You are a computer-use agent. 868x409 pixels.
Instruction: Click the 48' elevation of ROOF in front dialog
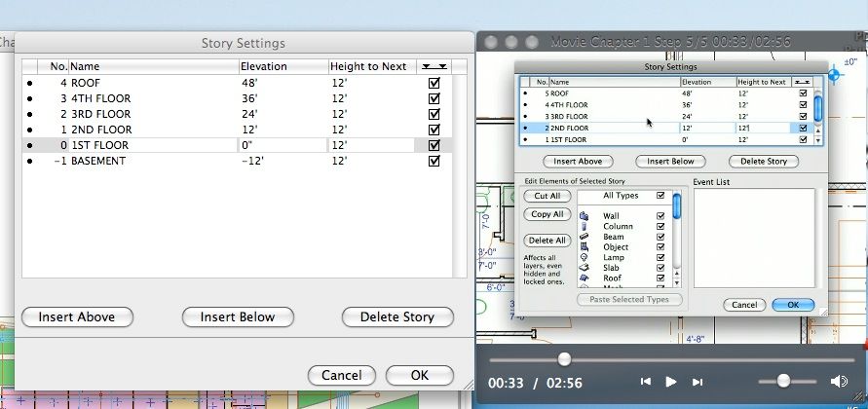[x=249, y=83]
